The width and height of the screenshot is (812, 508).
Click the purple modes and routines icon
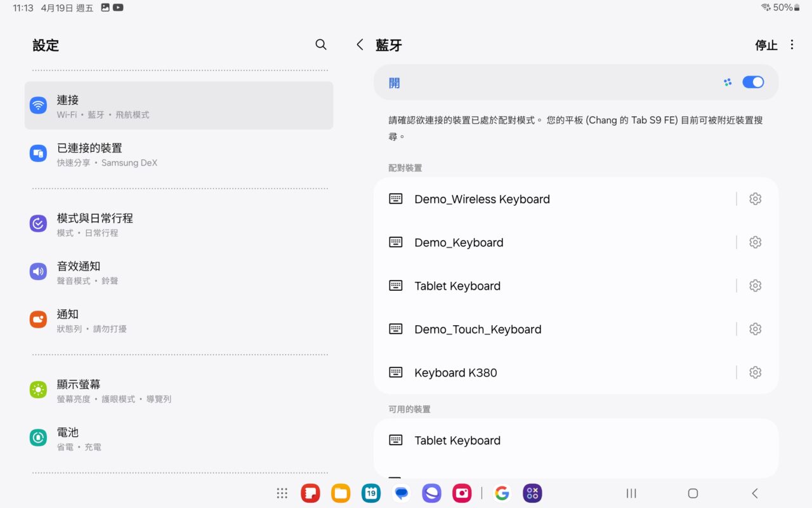coord(38,224)
